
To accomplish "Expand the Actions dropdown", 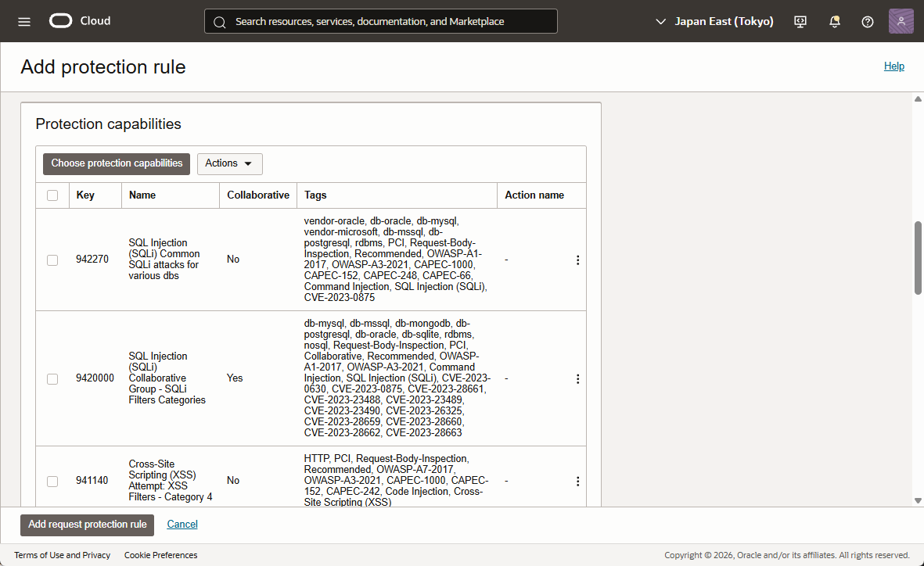I will point(229,163).
